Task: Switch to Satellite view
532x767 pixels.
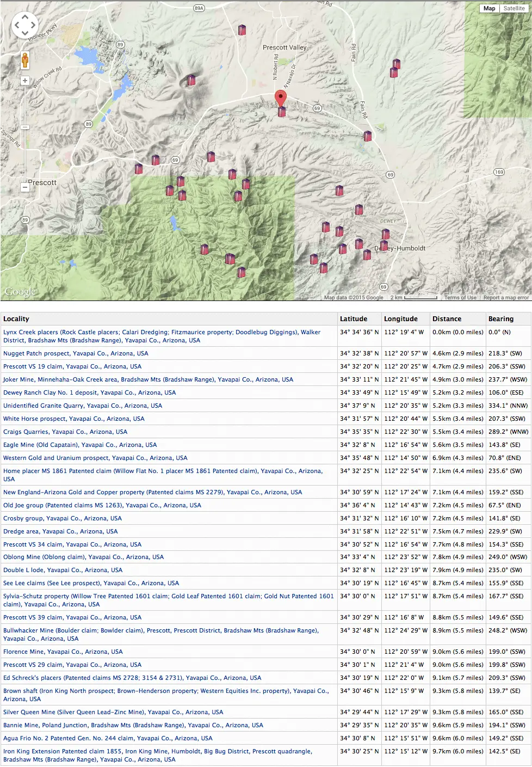Action: 514,8
